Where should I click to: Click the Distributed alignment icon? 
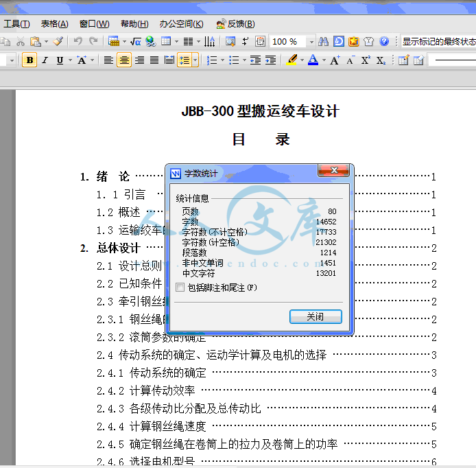(169, 60)
